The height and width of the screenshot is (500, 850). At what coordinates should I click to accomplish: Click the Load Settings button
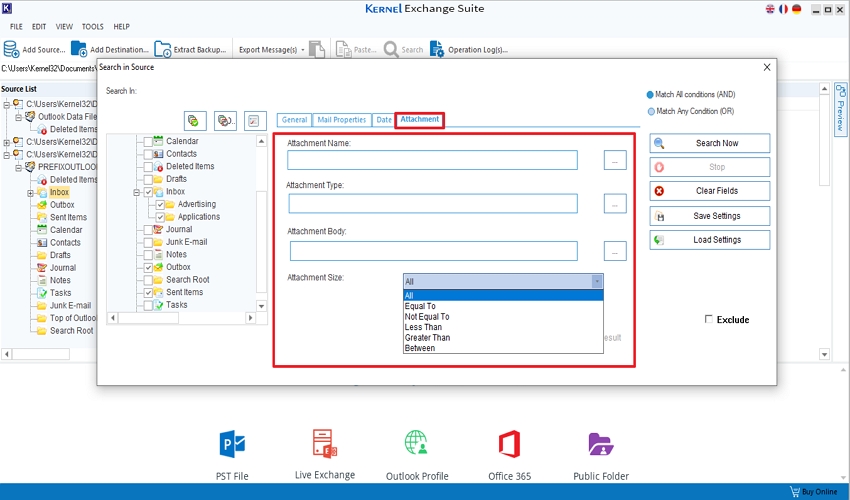710,240
